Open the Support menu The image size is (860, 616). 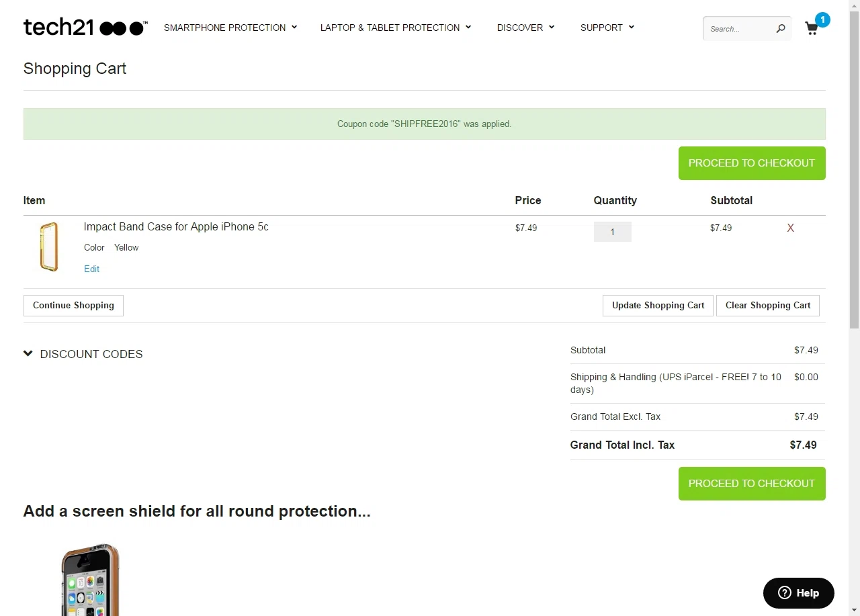coord(607,28)
